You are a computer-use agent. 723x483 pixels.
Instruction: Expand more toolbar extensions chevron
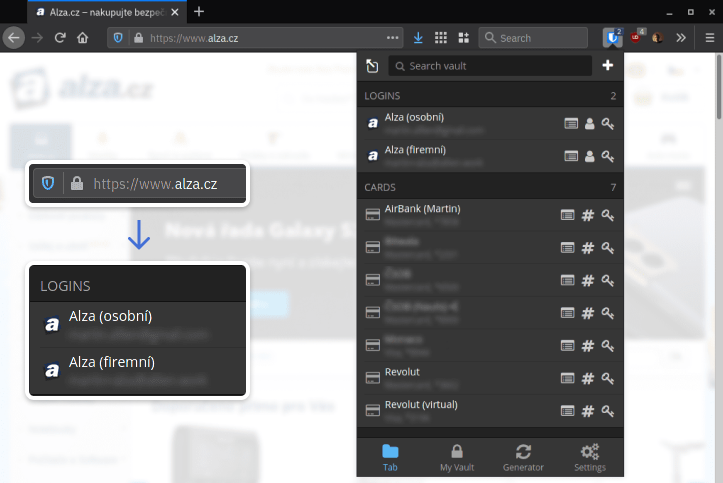coord(681,38)
